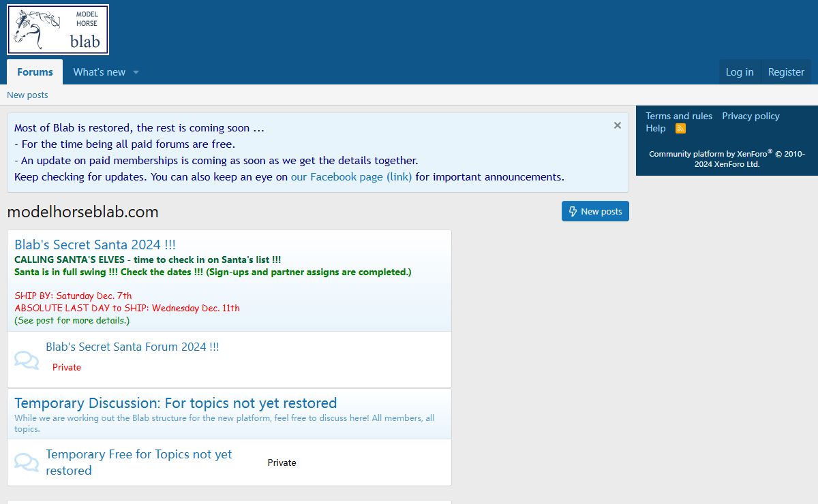Expand the What's new dropdown arrow
Screen dimensions: 818x504
pos(136,72)
